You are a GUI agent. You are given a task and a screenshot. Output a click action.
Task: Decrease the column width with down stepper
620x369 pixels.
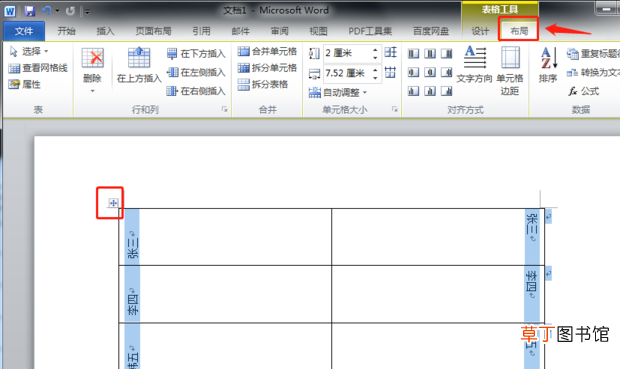(x=375, y=78)
